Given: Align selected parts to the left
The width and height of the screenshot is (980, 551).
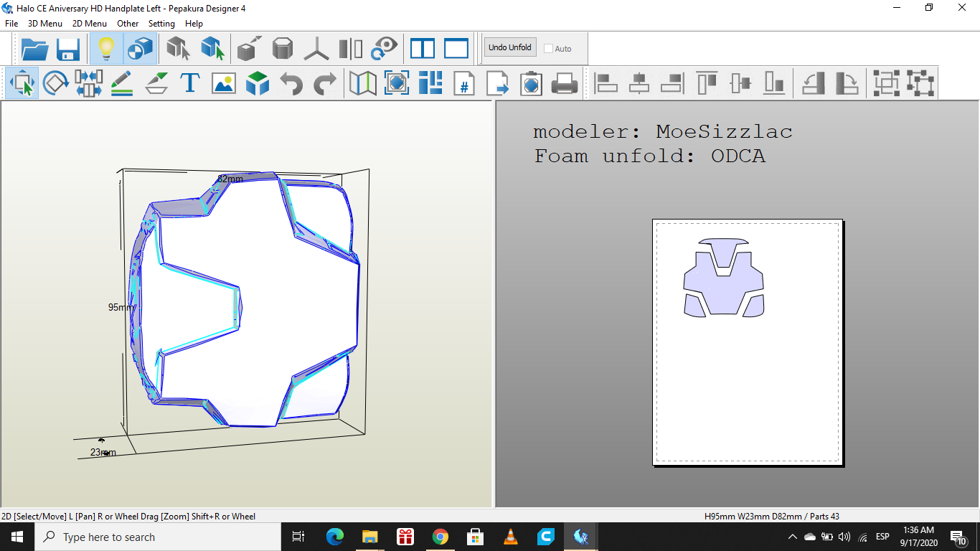Looking at the screenshot, I should click(x=606, y=83).
